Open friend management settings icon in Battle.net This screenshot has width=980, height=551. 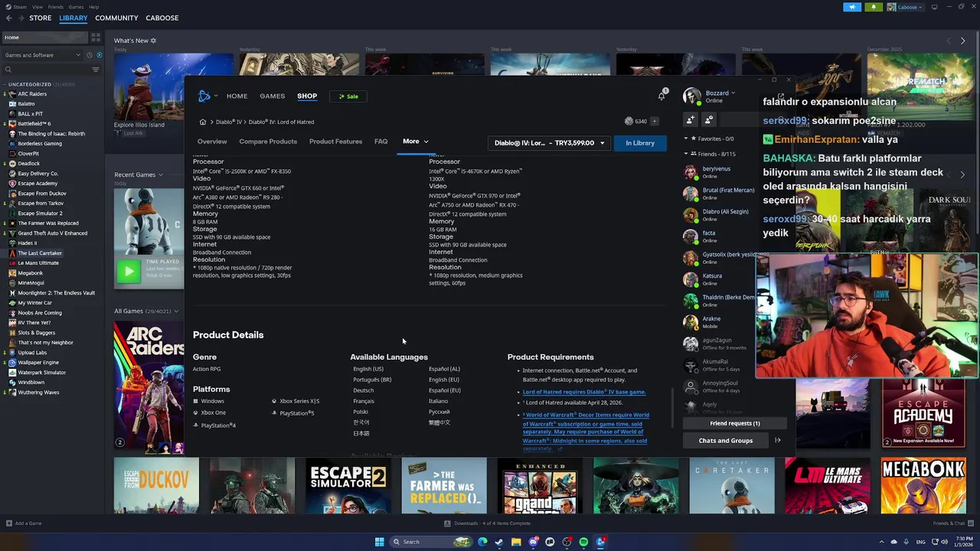(708, 119)
